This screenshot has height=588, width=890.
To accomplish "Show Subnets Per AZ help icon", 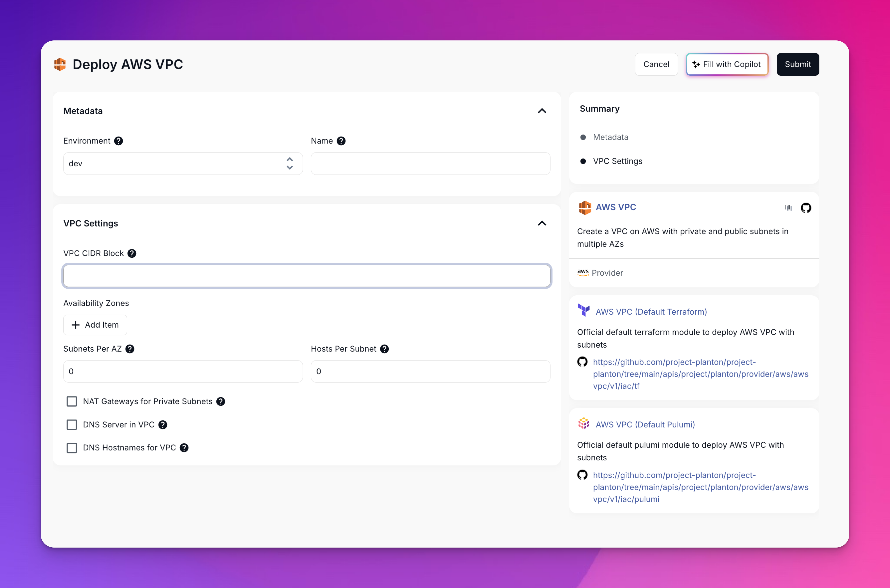I will tap(130, 349).
